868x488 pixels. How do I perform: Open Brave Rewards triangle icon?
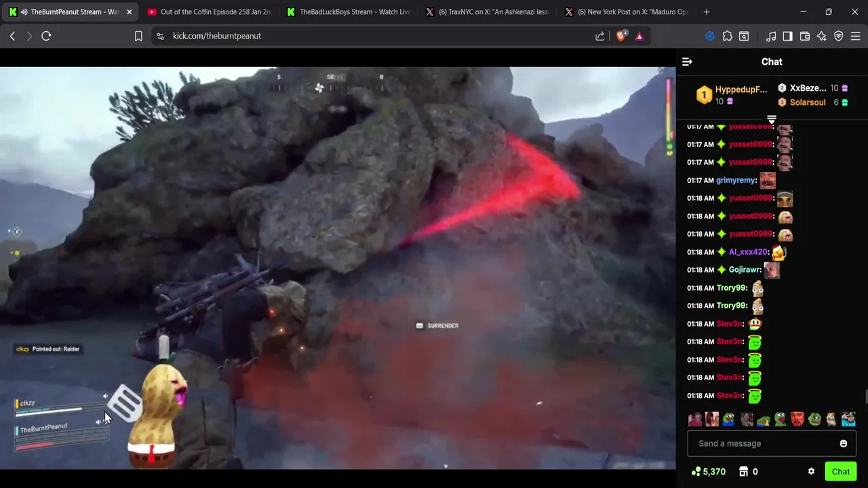coord(639,36)
